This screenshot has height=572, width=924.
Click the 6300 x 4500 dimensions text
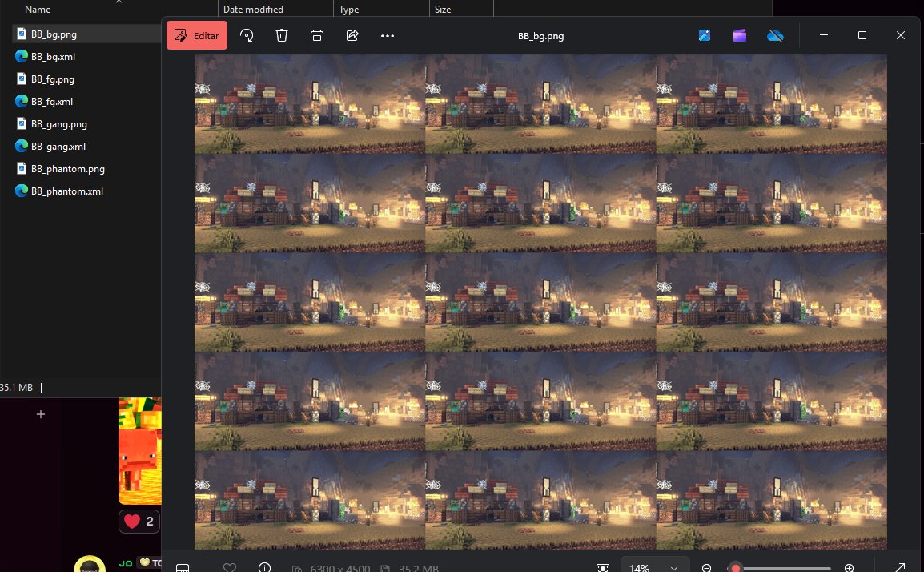[340, 569]
